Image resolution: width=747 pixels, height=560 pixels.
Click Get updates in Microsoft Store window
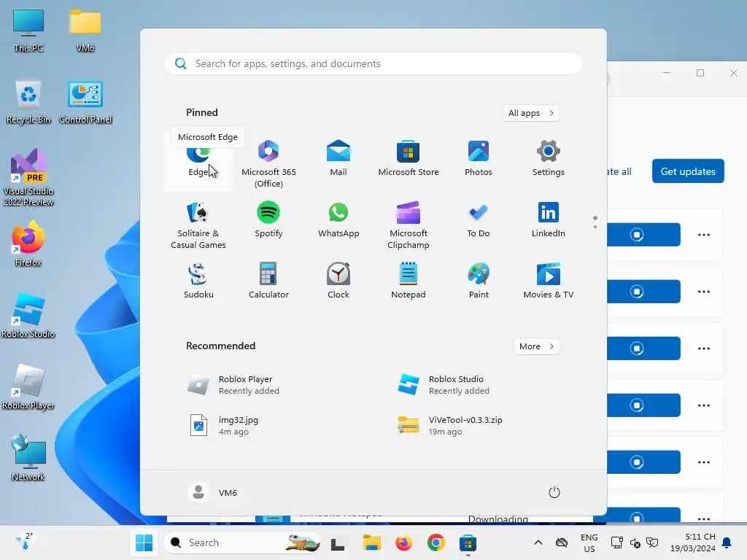point(688,171)
